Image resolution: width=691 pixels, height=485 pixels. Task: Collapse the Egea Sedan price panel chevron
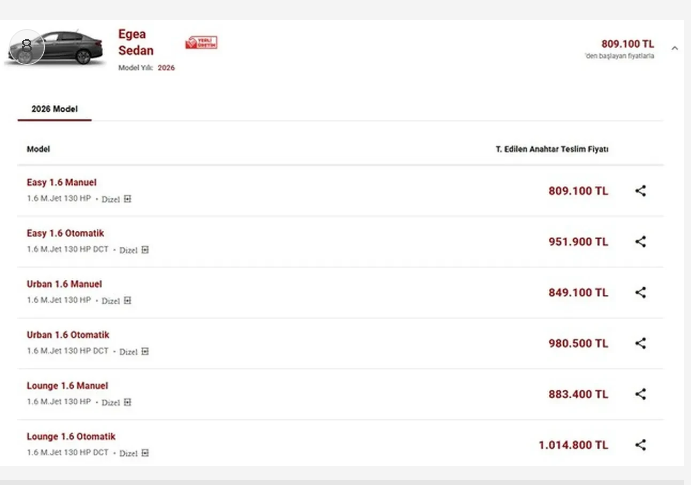click(675, 48)
